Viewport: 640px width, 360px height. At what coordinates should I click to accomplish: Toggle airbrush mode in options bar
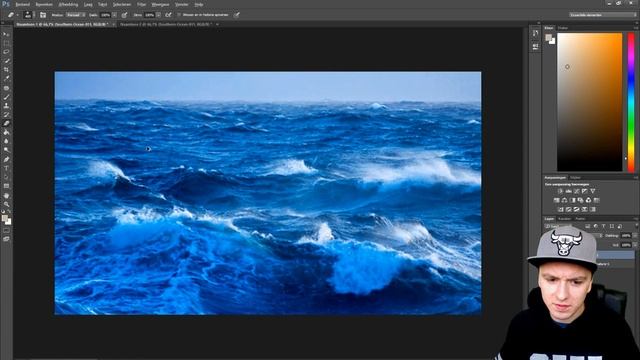[x=168, y=15]
